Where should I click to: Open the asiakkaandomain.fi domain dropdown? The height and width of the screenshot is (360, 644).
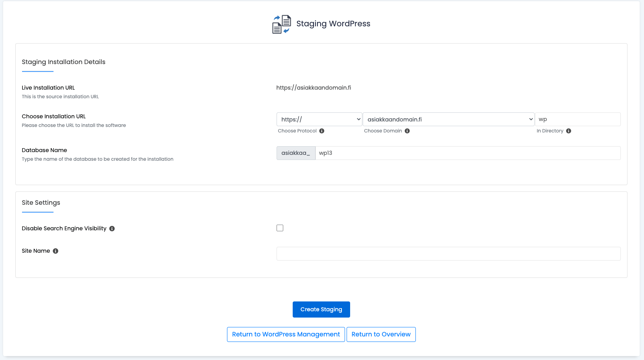click(448, 119)
